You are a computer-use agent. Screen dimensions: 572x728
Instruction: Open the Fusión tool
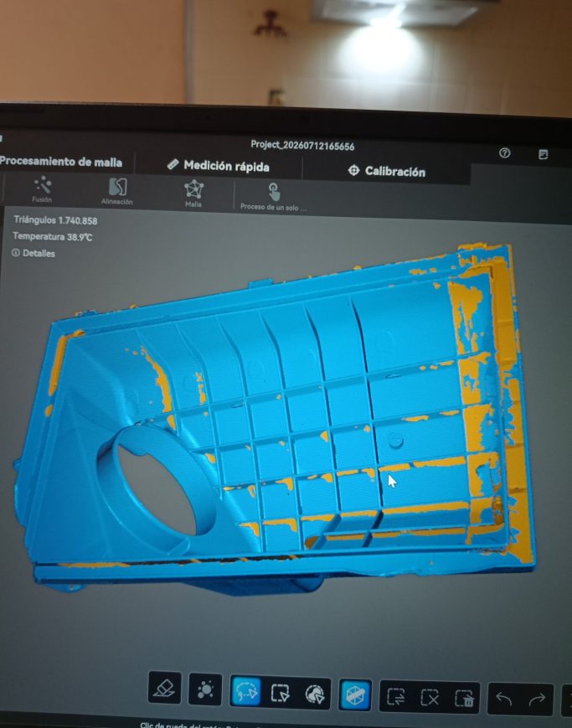coord(42,189)
